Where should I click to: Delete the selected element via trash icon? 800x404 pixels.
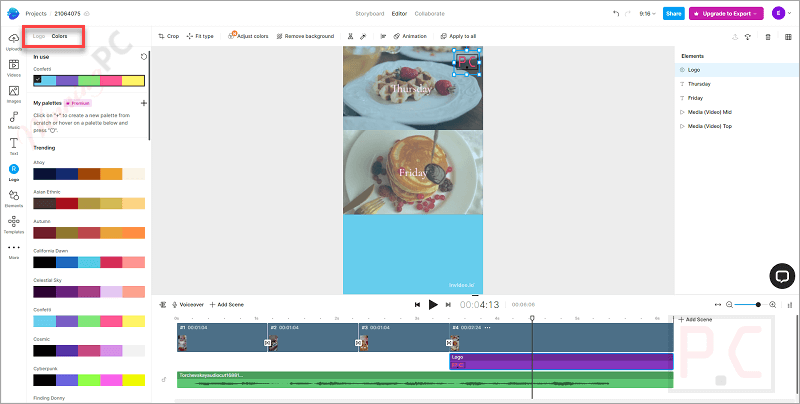tap(768, 37)
